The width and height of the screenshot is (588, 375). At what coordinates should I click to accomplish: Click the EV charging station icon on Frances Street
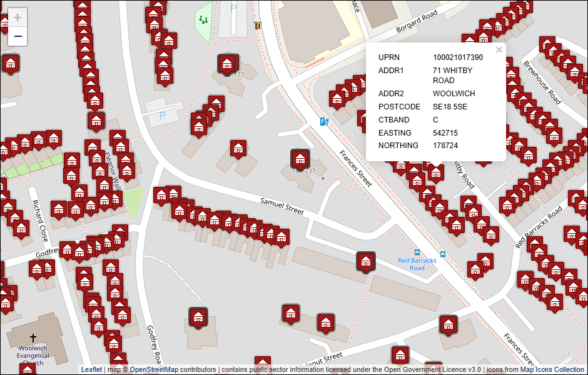click(324, 122)
